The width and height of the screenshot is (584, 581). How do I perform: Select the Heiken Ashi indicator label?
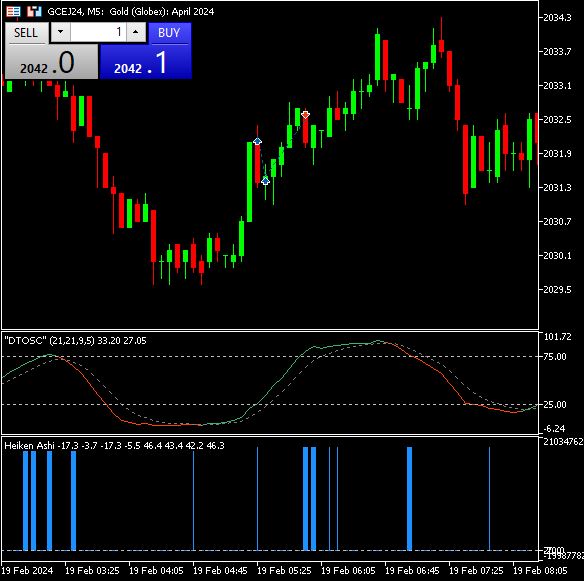pyautogui.click(x=114, y=446)
